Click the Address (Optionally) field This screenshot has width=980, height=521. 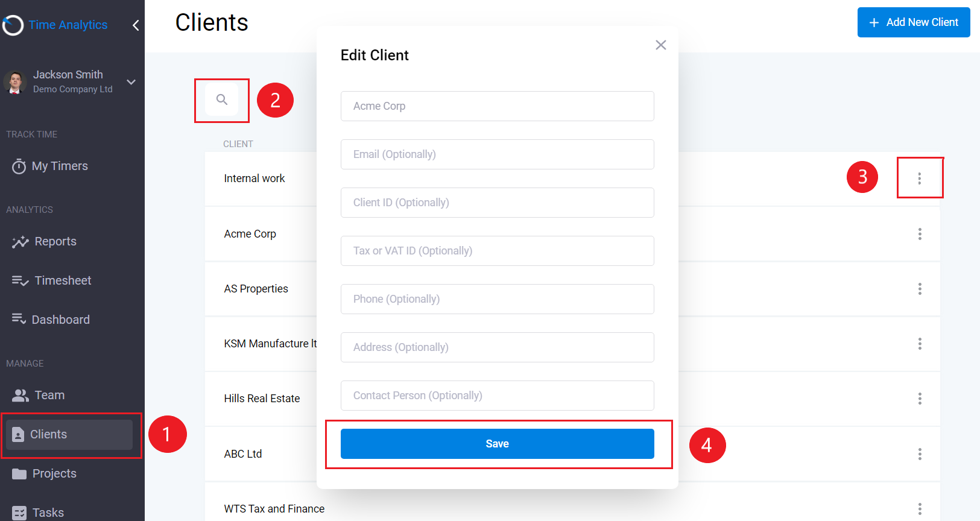[498, 347]
